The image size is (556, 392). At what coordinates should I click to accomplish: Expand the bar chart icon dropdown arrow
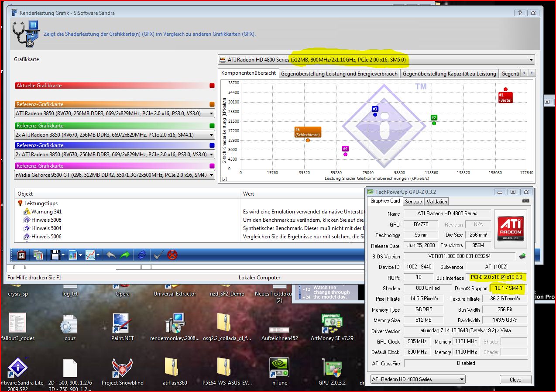pyautogui.click(x=80, y=255)
